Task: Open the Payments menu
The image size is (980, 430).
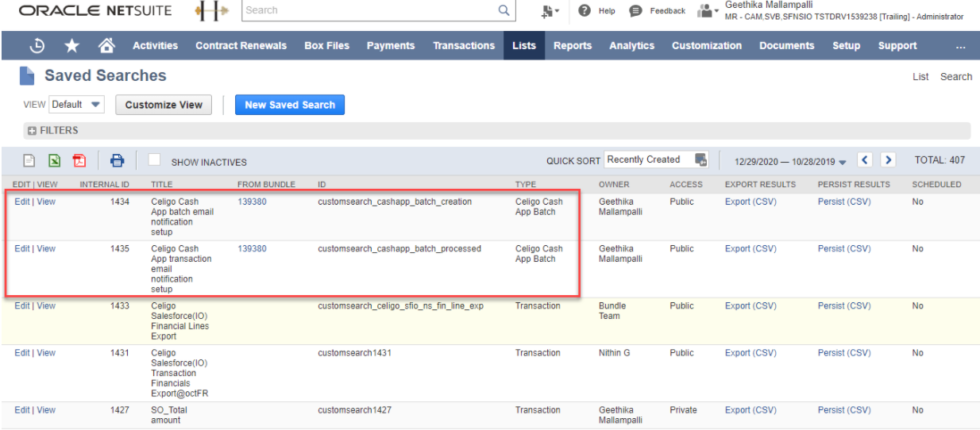Action: (x=392, y=46)
